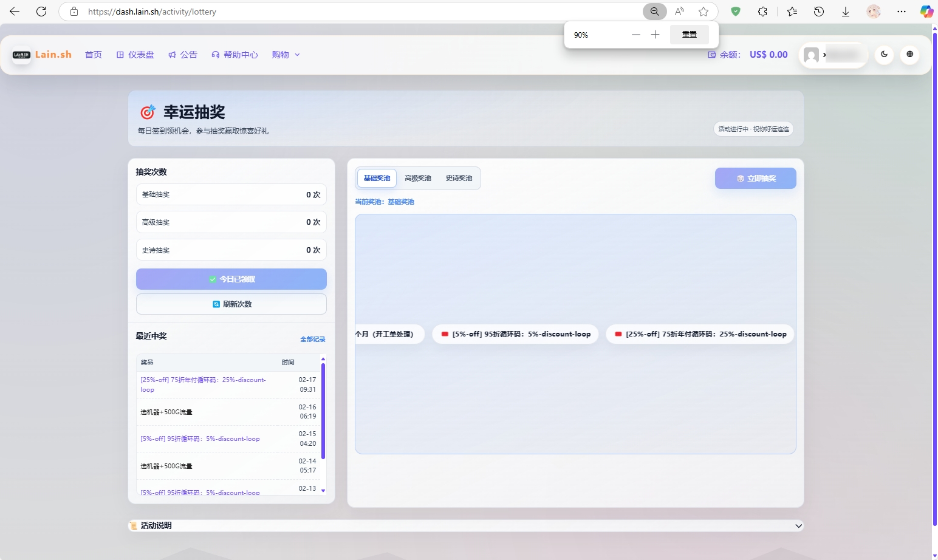Open browser extensions puzzle icon
The height and width of the screenshot is (560, 938).
pyautogui.click(x=762, y=12)
